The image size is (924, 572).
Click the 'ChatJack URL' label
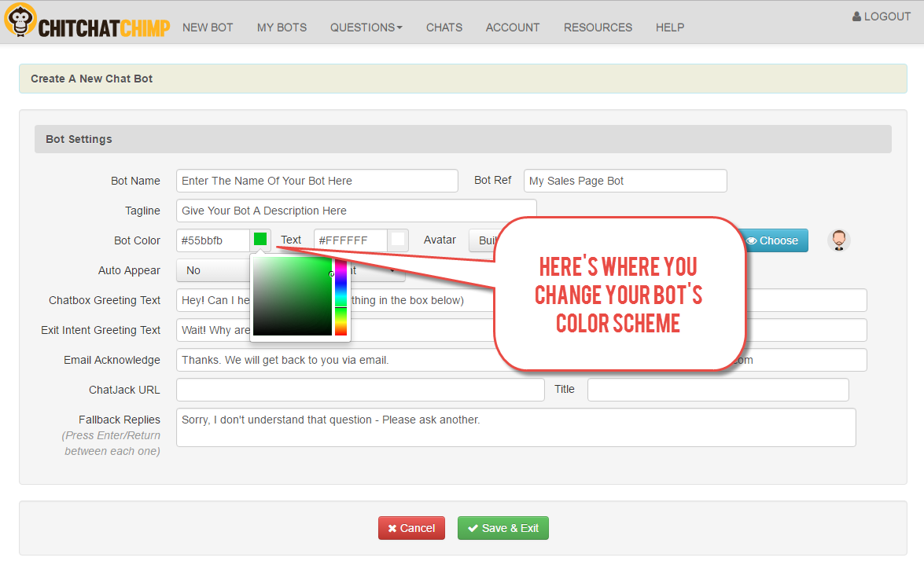pyautogui.click(x=124, y=390)
